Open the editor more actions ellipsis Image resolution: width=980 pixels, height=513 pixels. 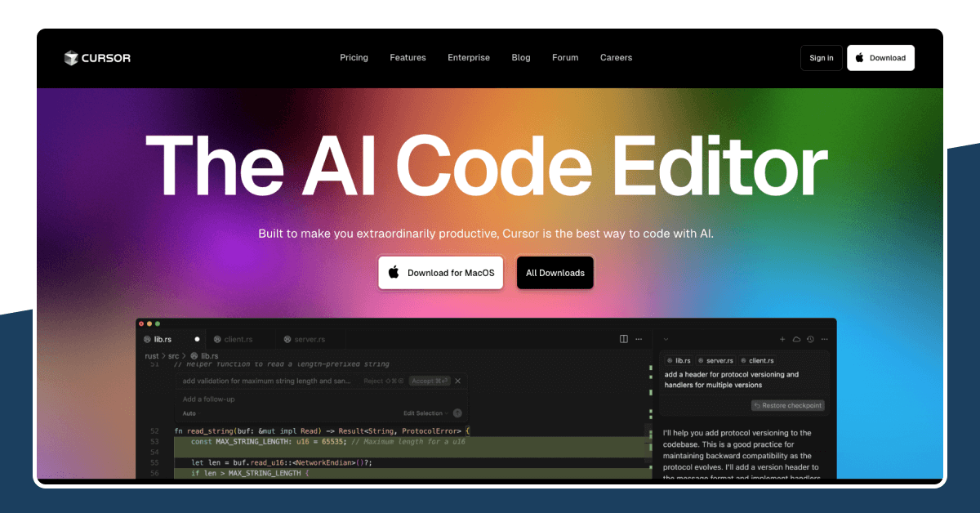coord(639,339)
